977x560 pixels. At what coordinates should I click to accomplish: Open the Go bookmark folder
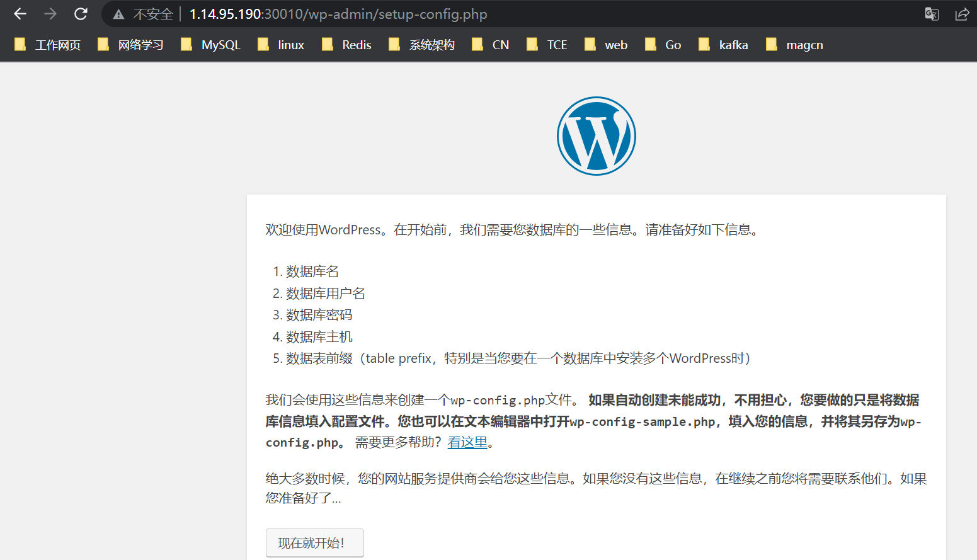coord(663,45)
